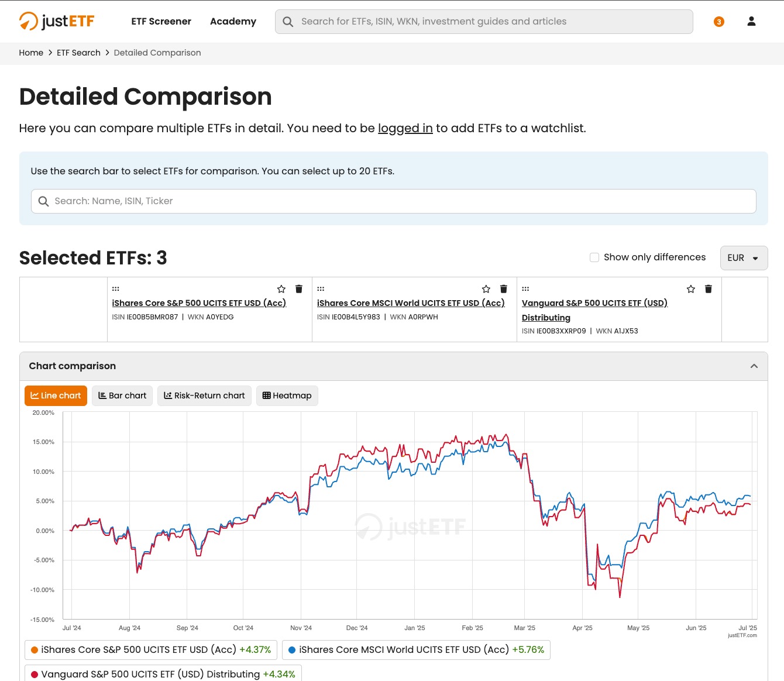Toggle iShares Core MSCI World legend series
This screenshot has width=784, height=681.
click(x=416, y=650)
